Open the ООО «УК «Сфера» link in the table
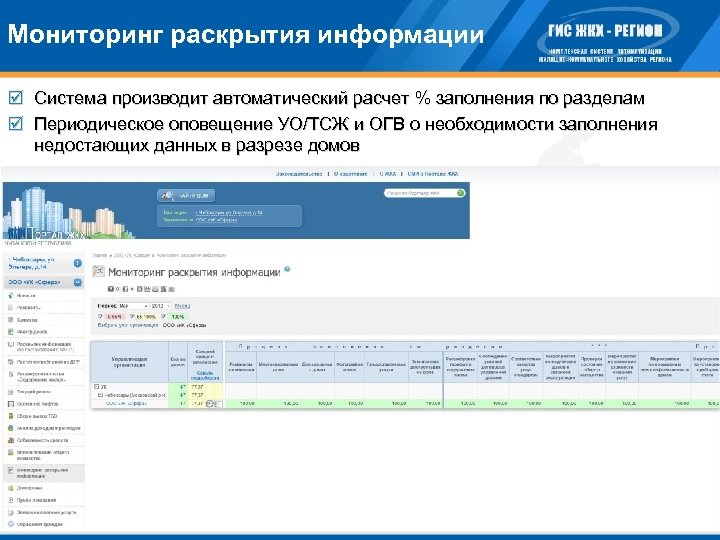The height and width of the screenshot is (540, 720). tap(126, 404)
